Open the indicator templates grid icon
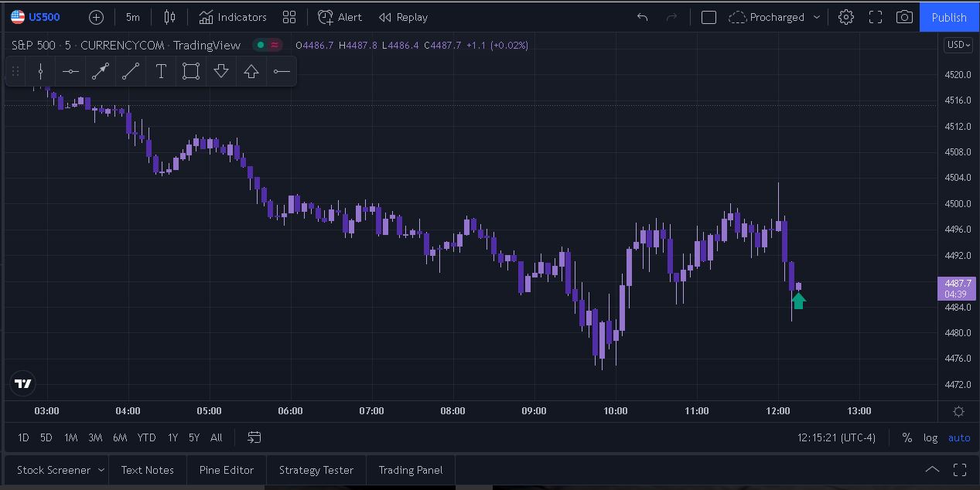The height and width of the screenshot is (490, 980). pyautogui.click(x=289, y=17)
